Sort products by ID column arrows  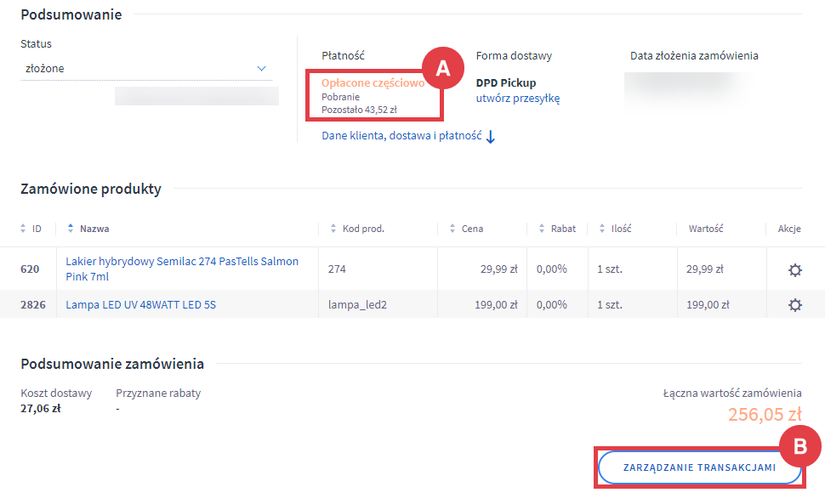(24, 229)
